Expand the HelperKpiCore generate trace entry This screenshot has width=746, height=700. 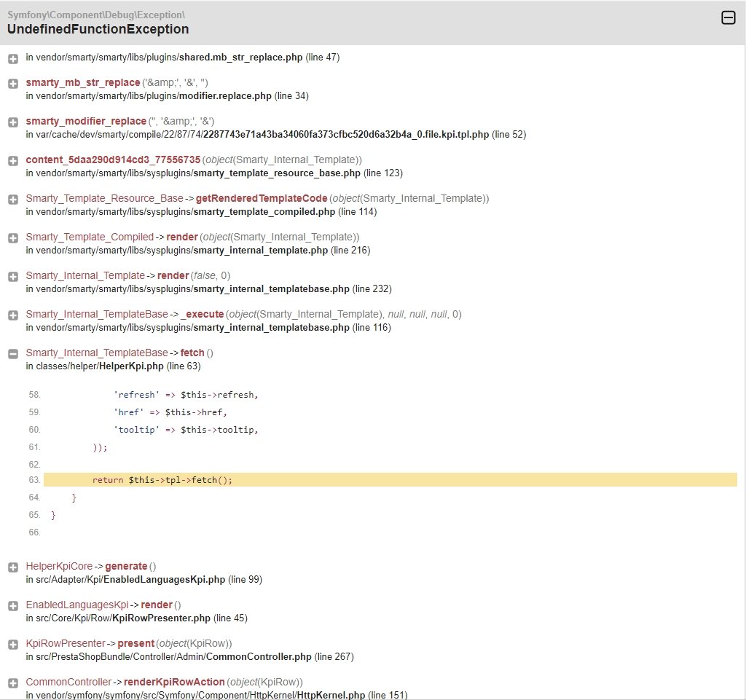[x=13, y=567]
